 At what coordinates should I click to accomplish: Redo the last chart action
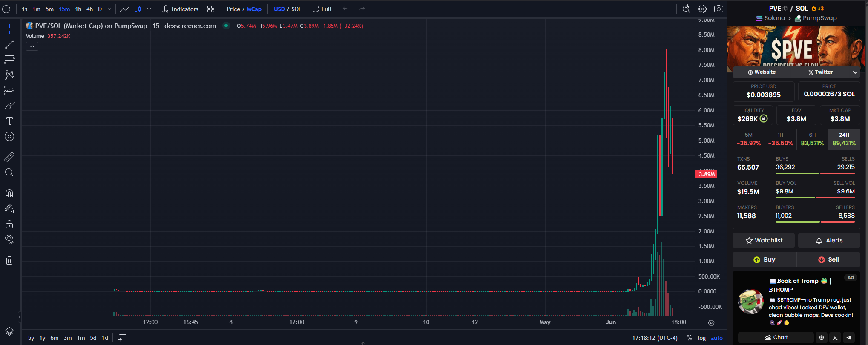pyautogui.click(x=362, y=9)
